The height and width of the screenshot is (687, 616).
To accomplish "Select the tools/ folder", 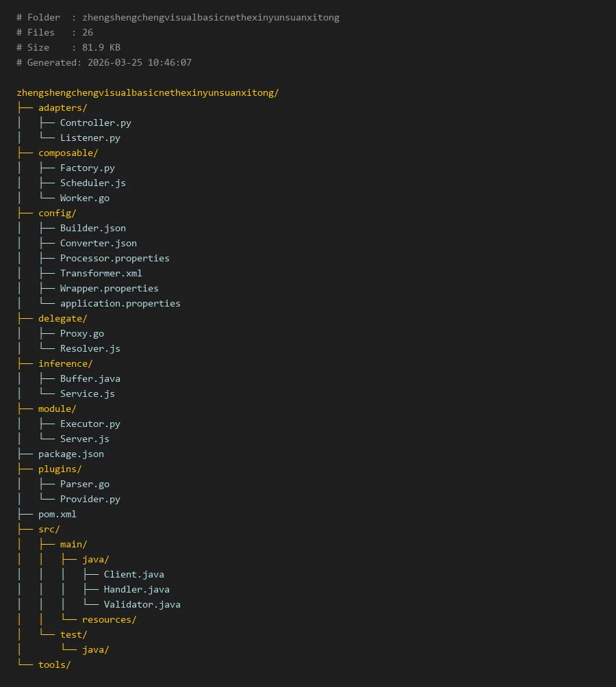I will (x=54, y=664).
